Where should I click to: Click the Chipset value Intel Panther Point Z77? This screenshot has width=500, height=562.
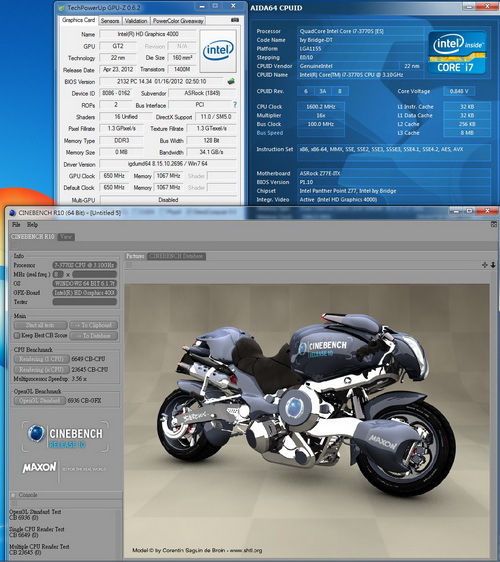click(394, 191)
